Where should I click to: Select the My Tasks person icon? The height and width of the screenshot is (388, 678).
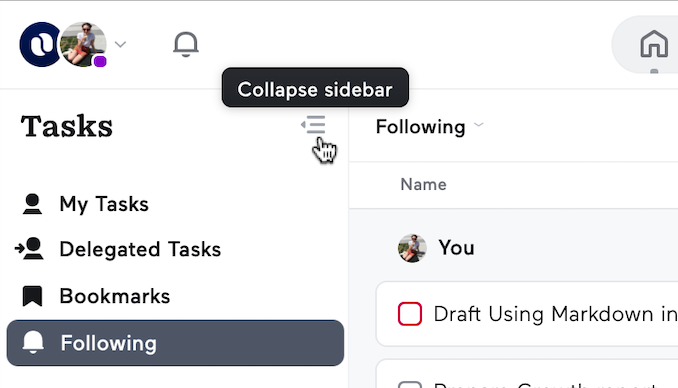pyautogui.click(x=32, y=204)
